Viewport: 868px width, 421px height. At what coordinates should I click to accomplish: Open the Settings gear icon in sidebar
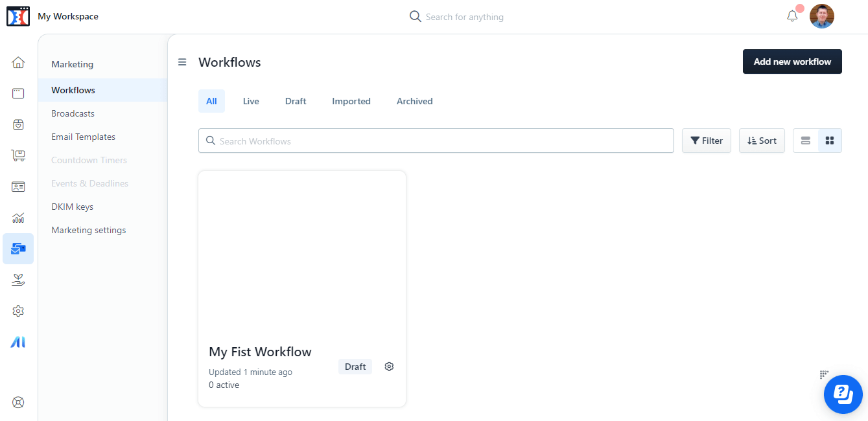coord(18,310)
